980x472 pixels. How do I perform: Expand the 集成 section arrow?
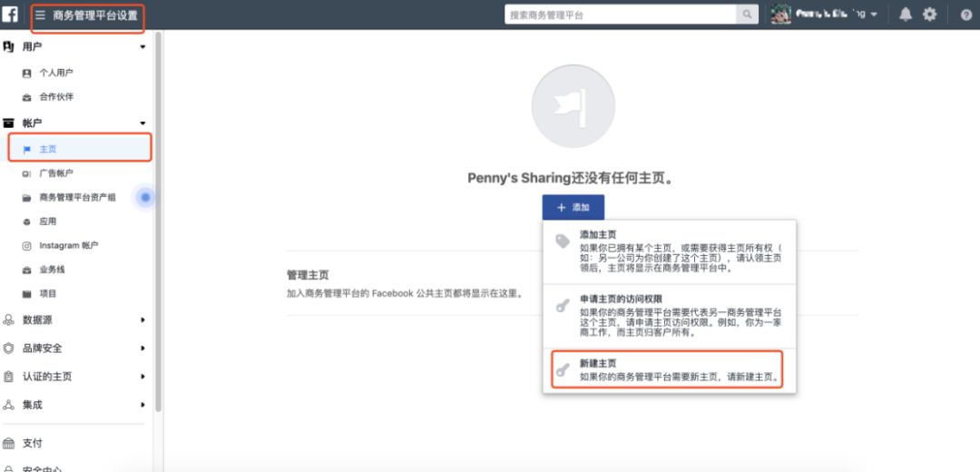142,405
